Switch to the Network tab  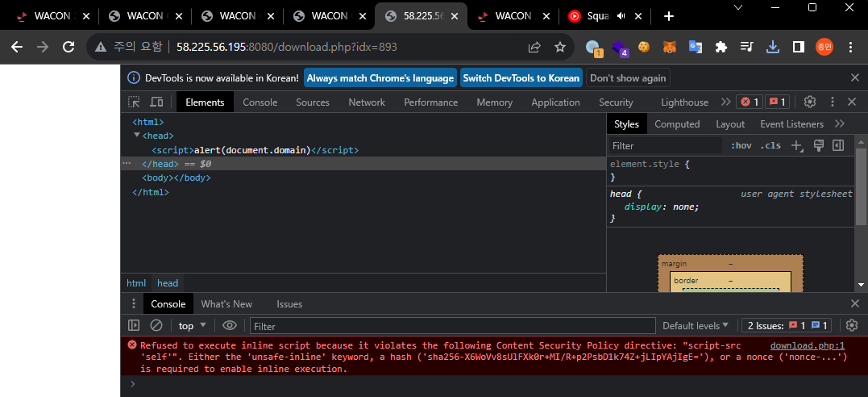point(367,102)
